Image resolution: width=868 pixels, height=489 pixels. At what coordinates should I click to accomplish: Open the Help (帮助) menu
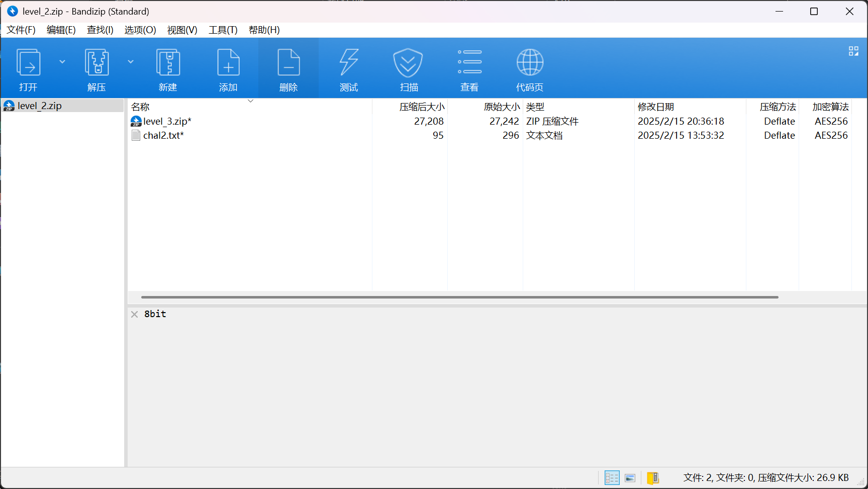click(x=264, y=30)
